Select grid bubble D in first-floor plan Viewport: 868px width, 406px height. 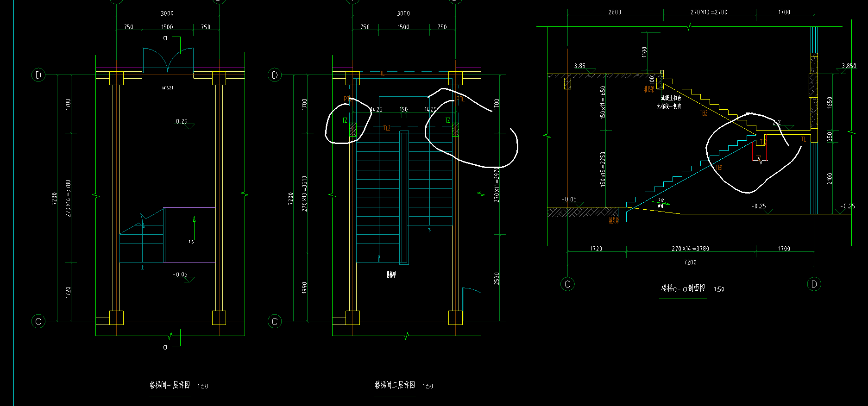click(38, 75)
